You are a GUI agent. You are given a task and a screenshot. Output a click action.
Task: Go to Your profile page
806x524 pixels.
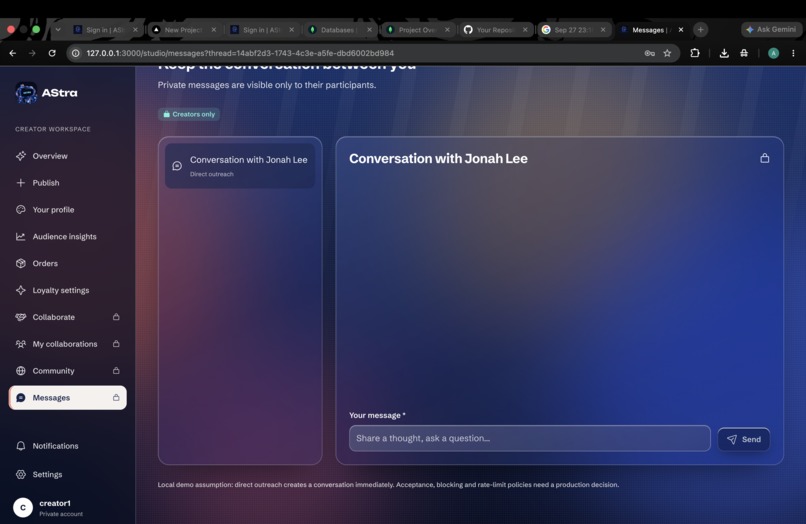click(x=53, y=209)
